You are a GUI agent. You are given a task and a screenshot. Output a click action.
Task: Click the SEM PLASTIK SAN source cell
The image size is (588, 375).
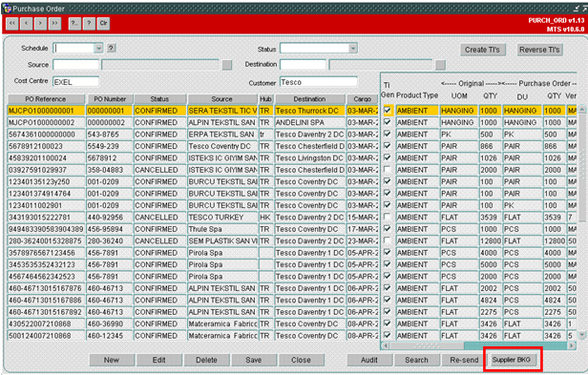click(x=222, y=240)
